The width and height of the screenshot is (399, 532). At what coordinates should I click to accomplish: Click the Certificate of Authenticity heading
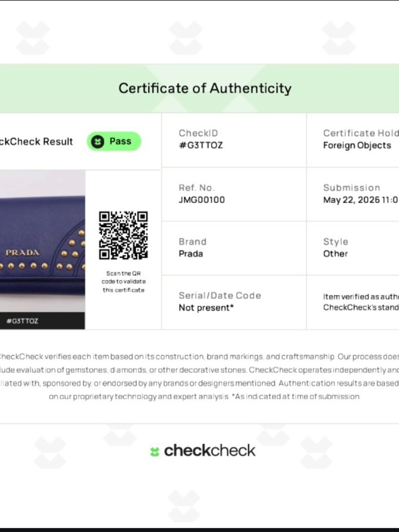click(205, 88)
